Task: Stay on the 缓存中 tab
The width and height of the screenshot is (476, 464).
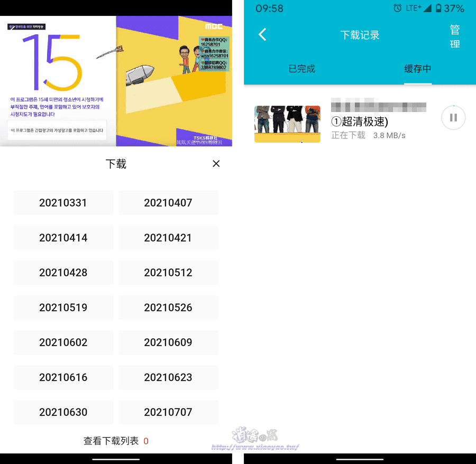Action: (x=417, y=69)
